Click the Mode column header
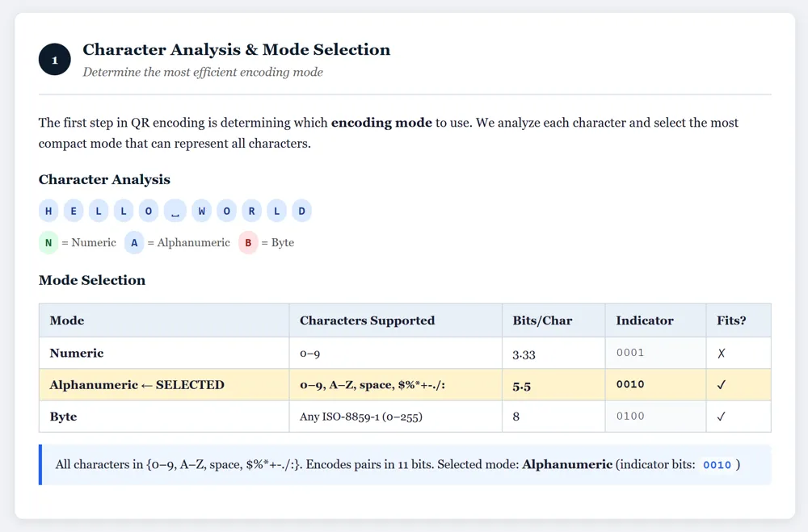 [67, 320]
